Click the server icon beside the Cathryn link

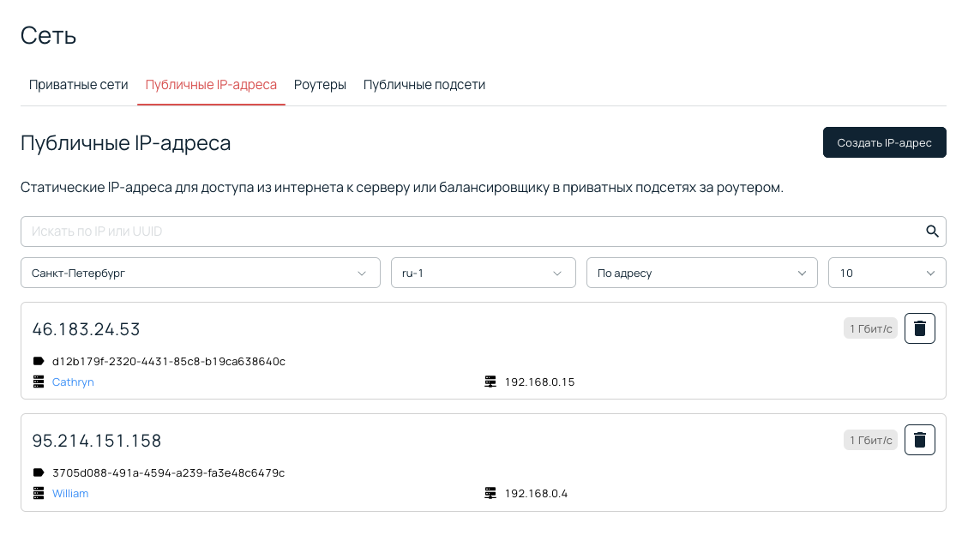coord(38,382)
